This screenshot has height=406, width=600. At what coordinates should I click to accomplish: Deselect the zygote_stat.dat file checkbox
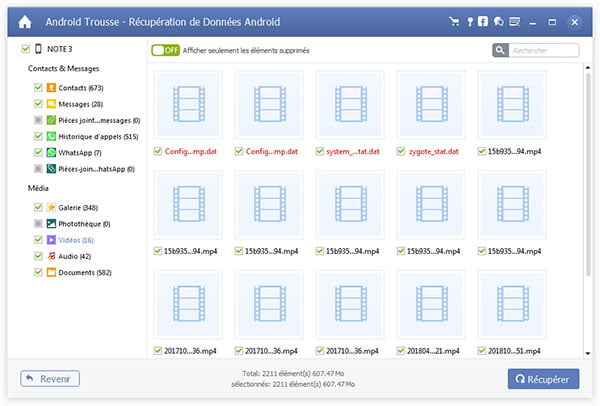click(x=402, y=151)
